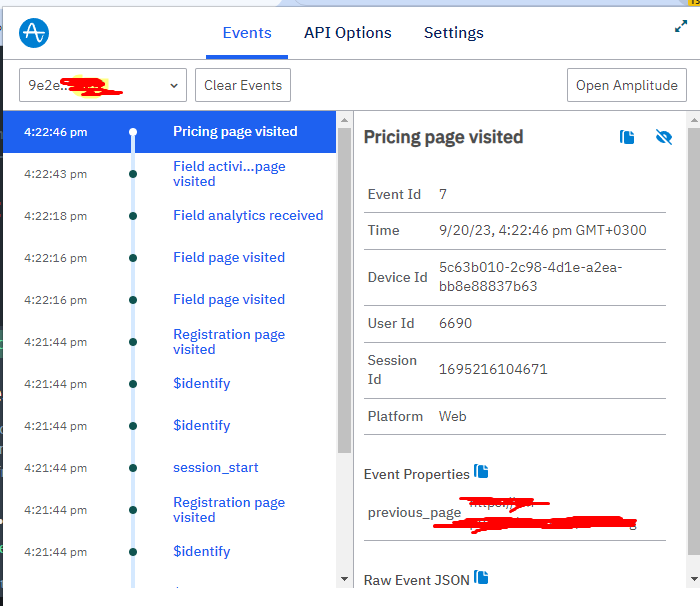Screen dimensions: 700x606
Task: Click the timeline dot for Pricing page visited
Action: 133,132
